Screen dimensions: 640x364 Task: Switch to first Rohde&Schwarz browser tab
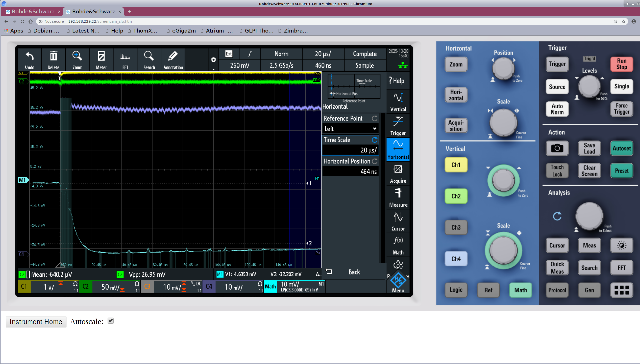[x=33, y=12]
